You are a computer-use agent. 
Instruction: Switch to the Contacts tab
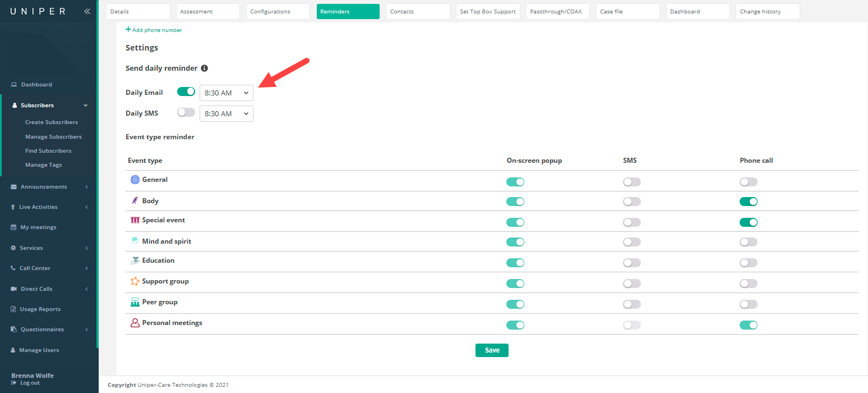coord(418,12)
